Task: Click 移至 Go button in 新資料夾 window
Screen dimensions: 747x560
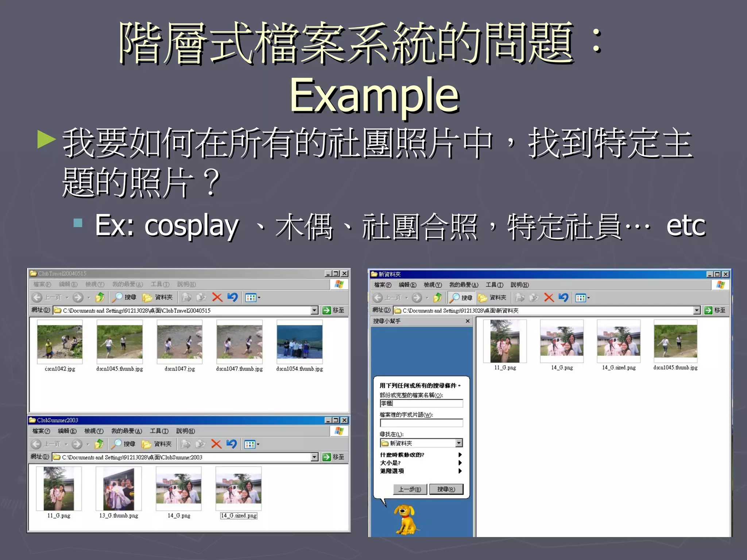Action: (x=715, y=310)
